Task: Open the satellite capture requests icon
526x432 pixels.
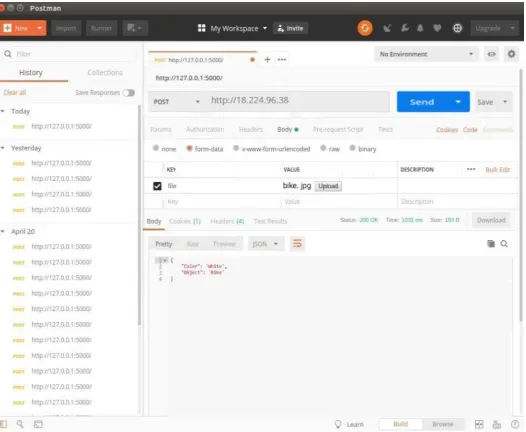Action: pos(387,28)
